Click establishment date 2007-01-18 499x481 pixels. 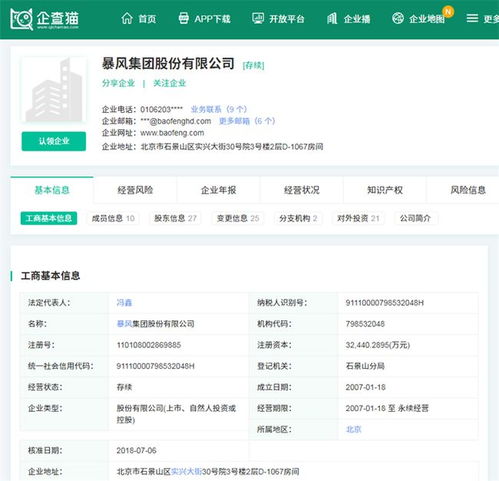pos(365,387)
